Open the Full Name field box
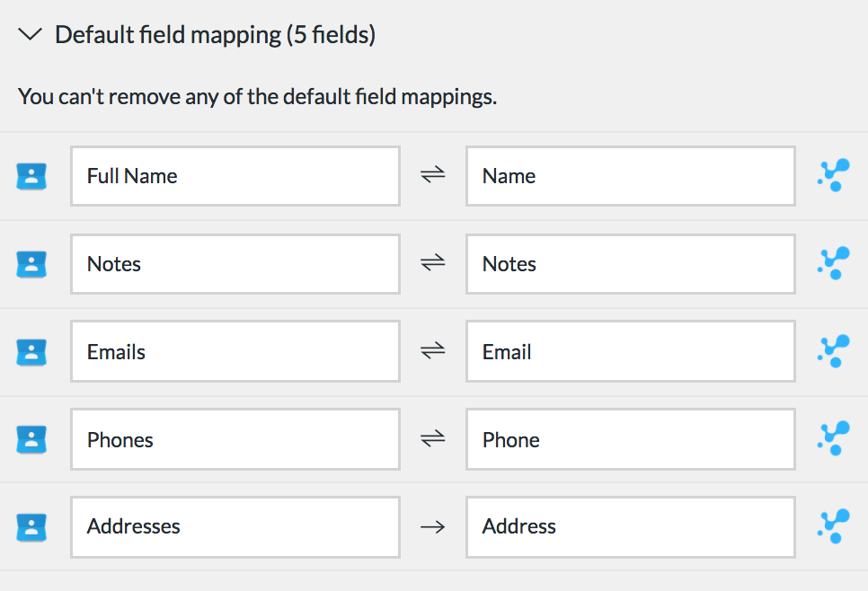Image resolution: width=868 pixels, height=591 pixels. [x=235, y=176]
